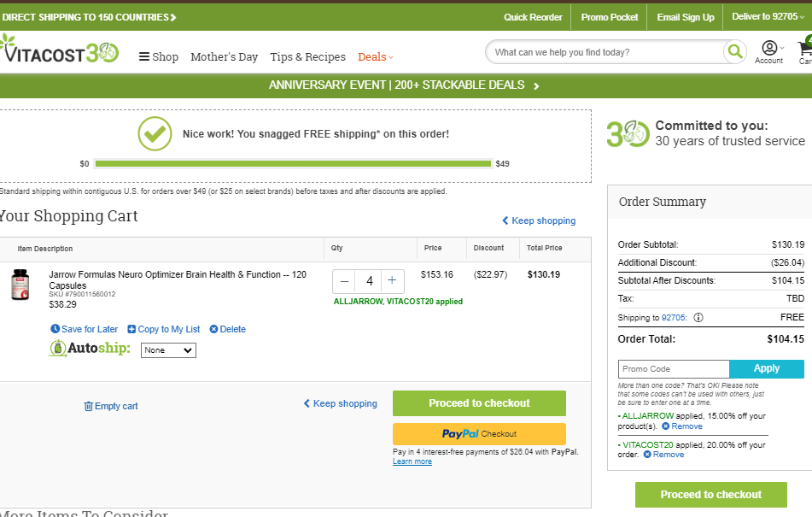Open Promo Pocket
Image resolution: width=812 pixels, height=517 pixels.
pyautogui.click(x=610, y=17)
